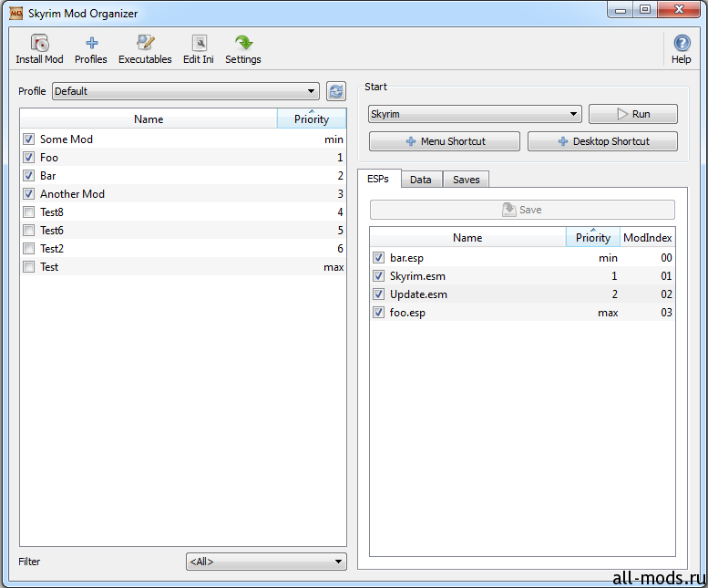Click the max priority of foo.esp
Image resolution: width=708 pixels, height=588 pixels.
(608, 313)
